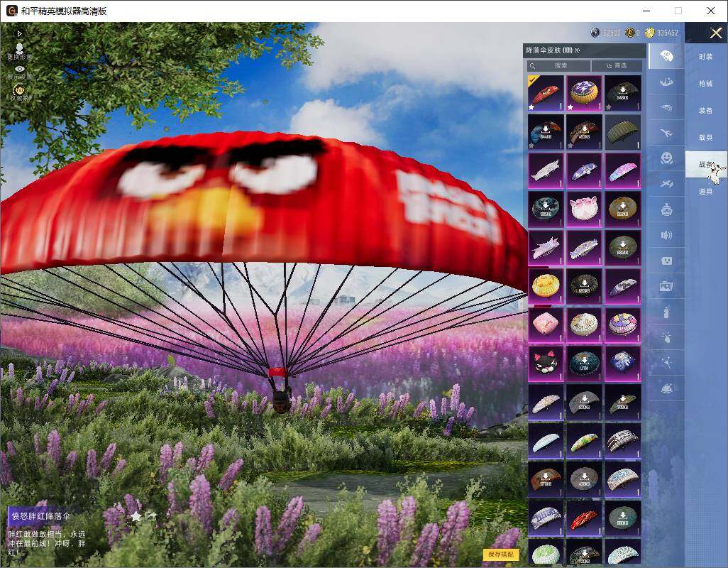The image size is (728, 568).
Task: Click the 更换形象 character icon
Action: pyautogui.click(x=19, y=48)
